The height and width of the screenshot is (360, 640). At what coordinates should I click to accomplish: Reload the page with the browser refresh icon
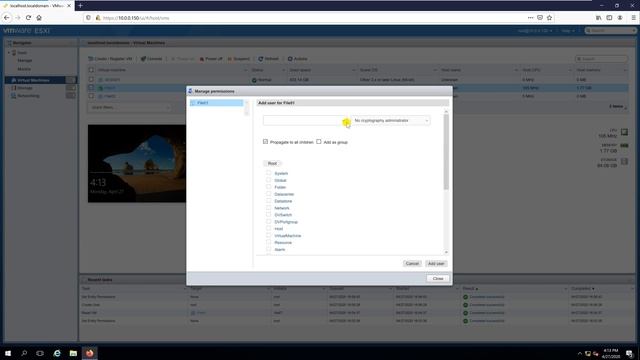[x=28, y=18]
